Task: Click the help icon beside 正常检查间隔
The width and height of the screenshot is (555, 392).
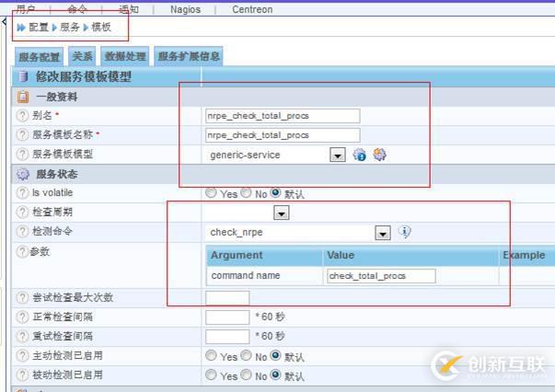Action: point(22,317)
